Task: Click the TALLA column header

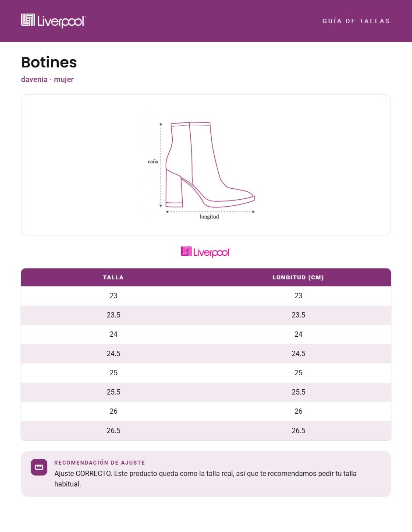Action: point(113,277)
